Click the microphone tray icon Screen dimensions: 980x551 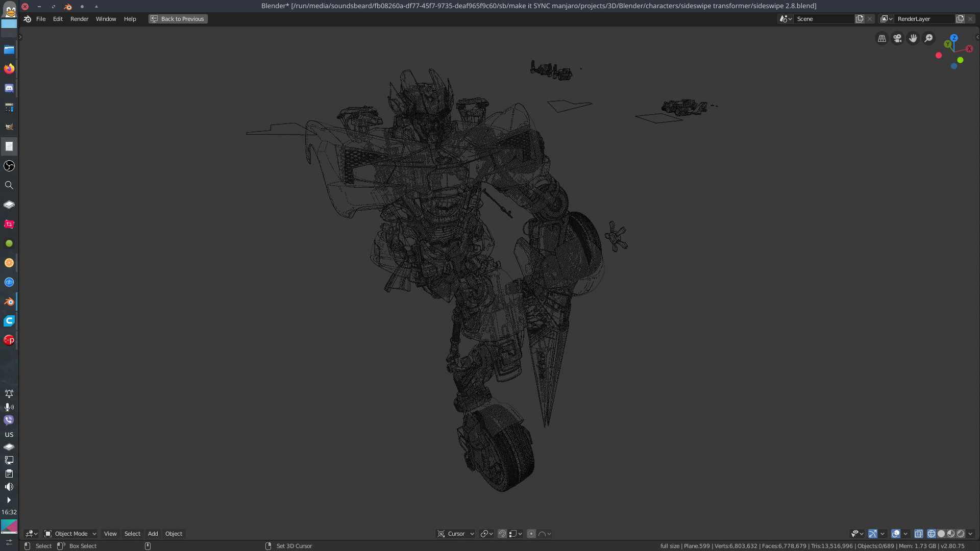point(9,407)
